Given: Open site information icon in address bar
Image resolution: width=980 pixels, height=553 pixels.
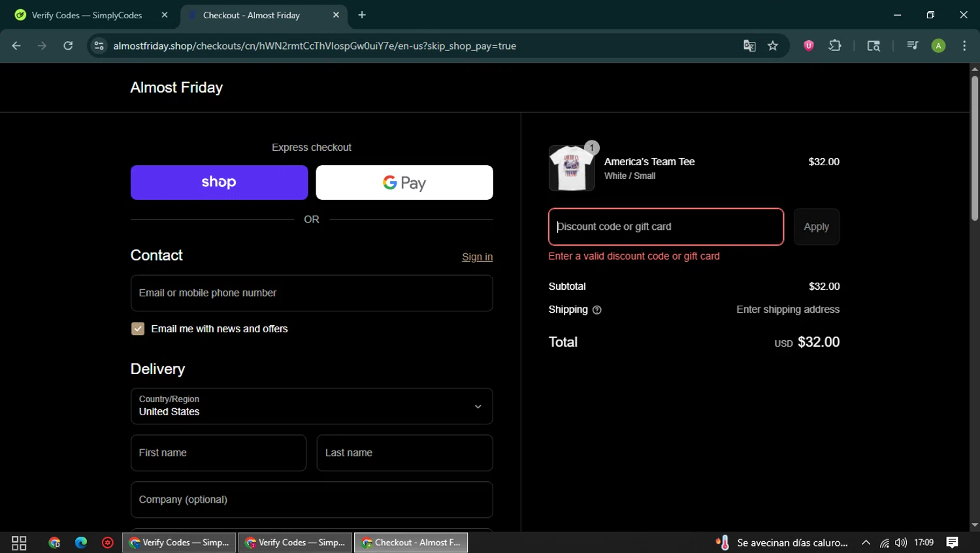Looking at the screenshot, I should pos(99,46).
